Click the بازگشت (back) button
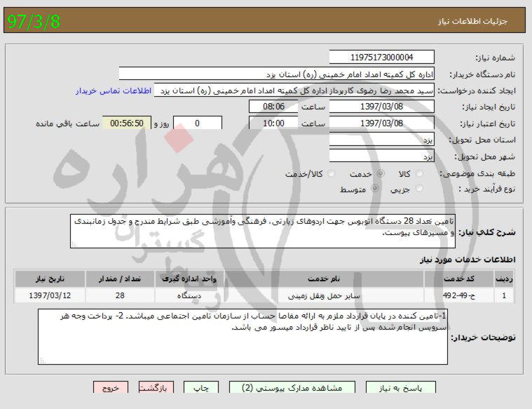This screenshot has width=532, height=409. [x=156, y=387]
